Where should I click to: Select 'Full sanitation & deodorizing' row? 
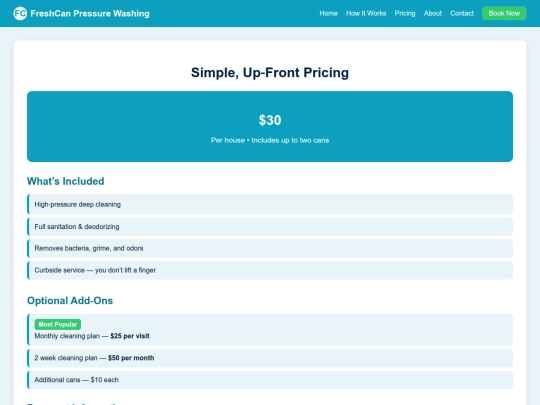[270, 227]
